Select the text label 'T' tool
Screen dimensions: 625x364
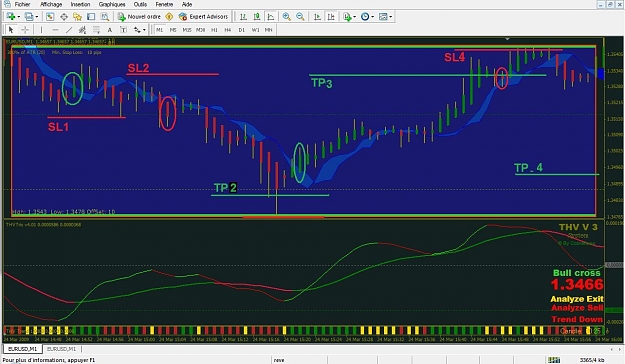click(123, 30)
